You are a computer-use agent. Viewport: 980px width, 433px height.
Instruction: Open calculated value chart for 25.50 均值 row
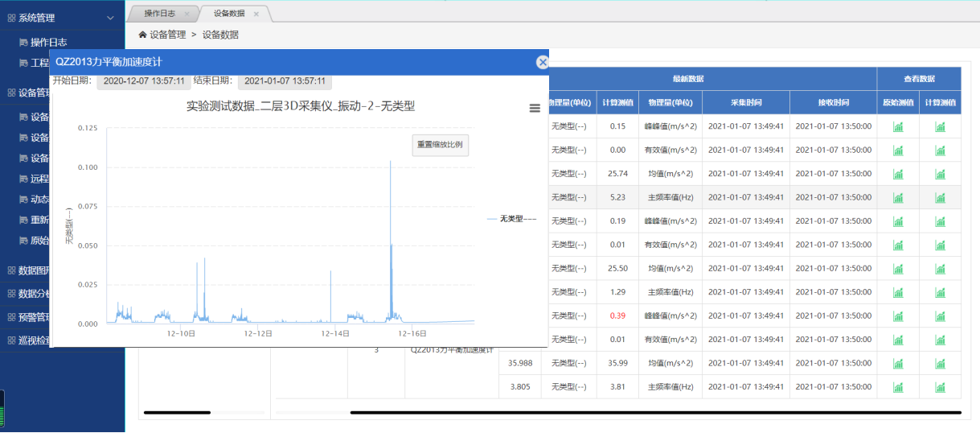coord(940,269)
